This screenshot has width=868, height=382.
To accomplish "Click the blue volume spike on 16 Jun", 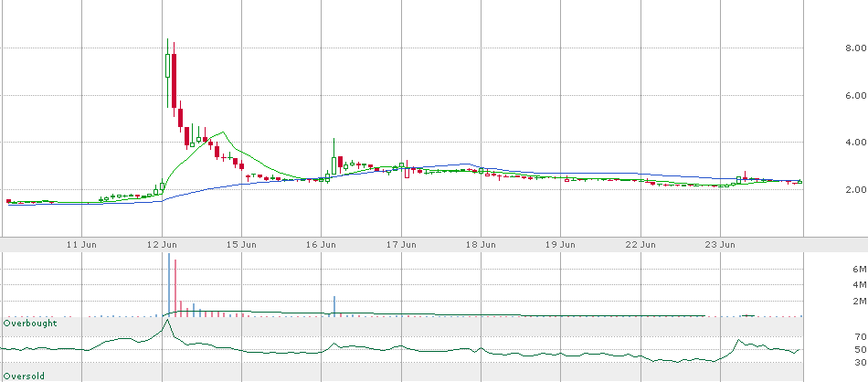I will [x=334, y=306].
